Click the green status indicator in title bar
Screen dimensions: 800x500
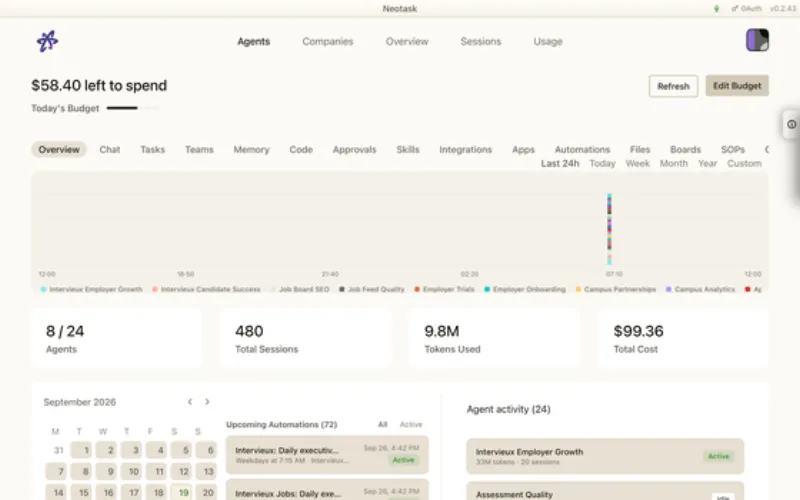coord(716,9)
